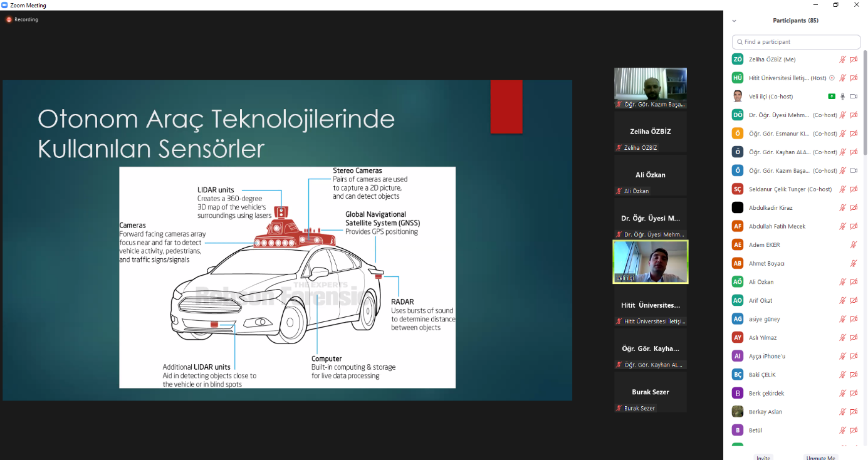
Task: Click Öğr. Gör. Kayhan ALA... camera-off icon in list
Action: tap(854, 152)
